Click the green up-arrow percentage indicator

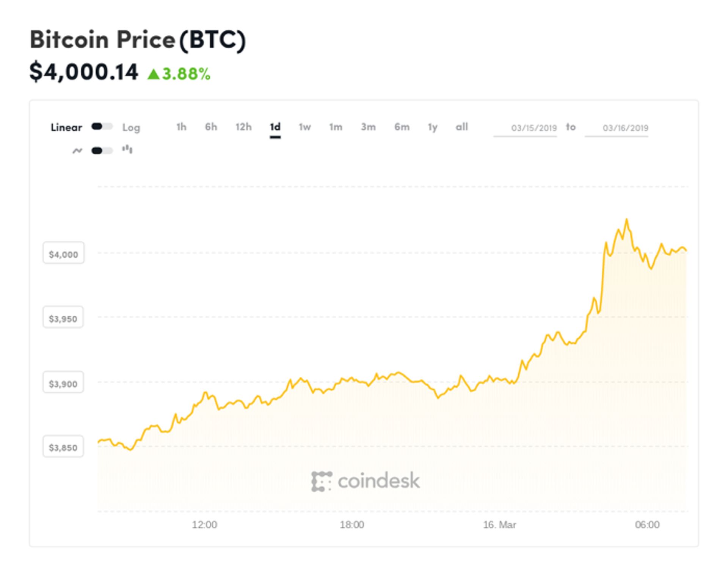click(178, 74)
